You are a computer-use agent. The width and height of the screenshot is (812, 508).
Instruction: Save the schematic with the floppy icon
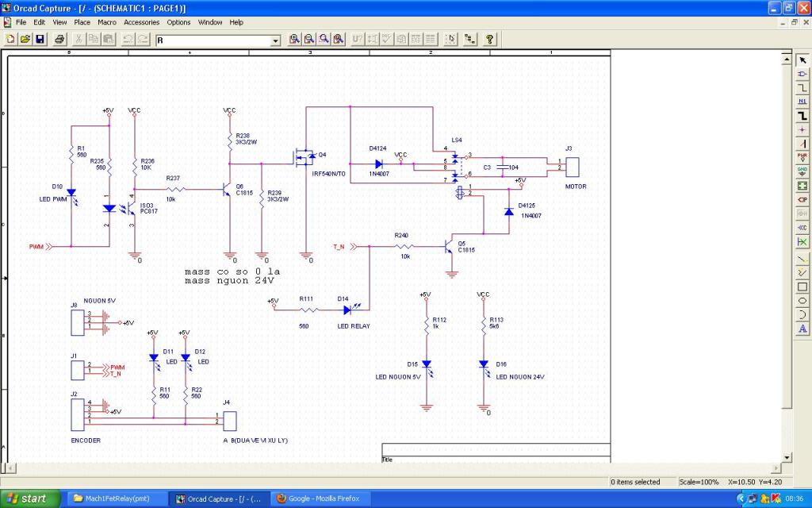click(x=40, y=39)
